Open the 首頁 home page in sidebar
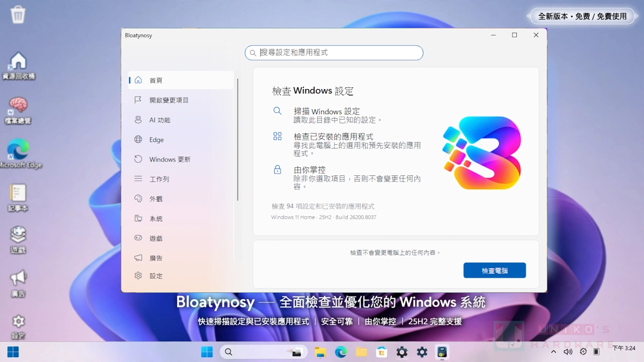644x362 pixels. (181, 80)
